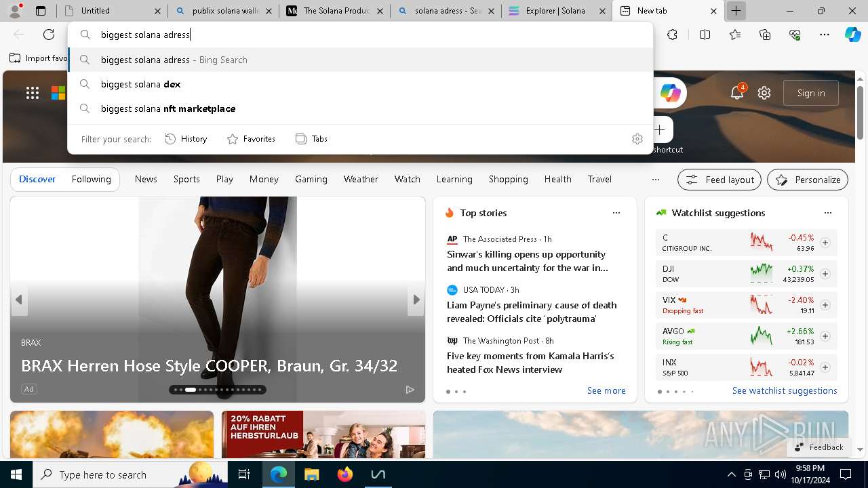868x488 pixels.
Task: Show previous carousel slide arrow
Action: point(19,300)
